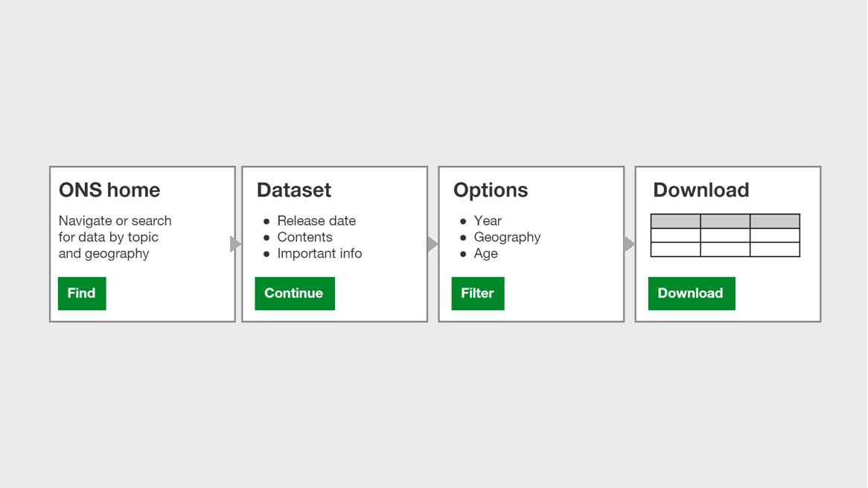Click the green Continue button
868x488 pixels.
click(295, 293)
